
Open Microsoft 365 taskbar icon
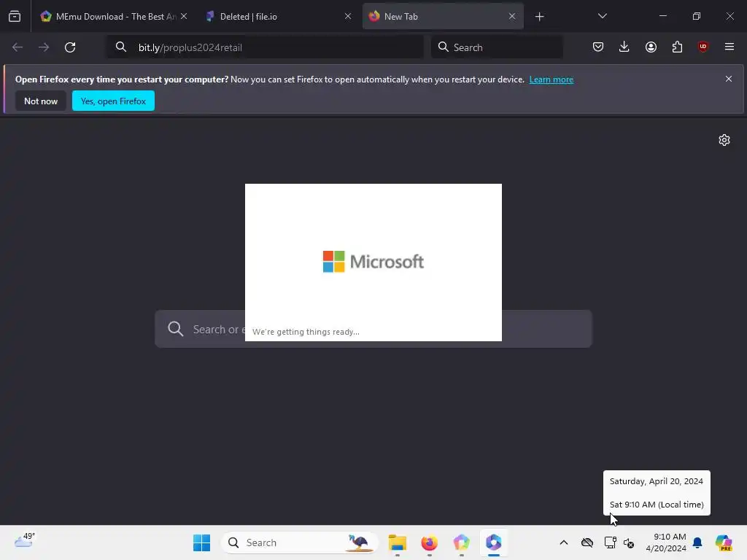(494, 542)
